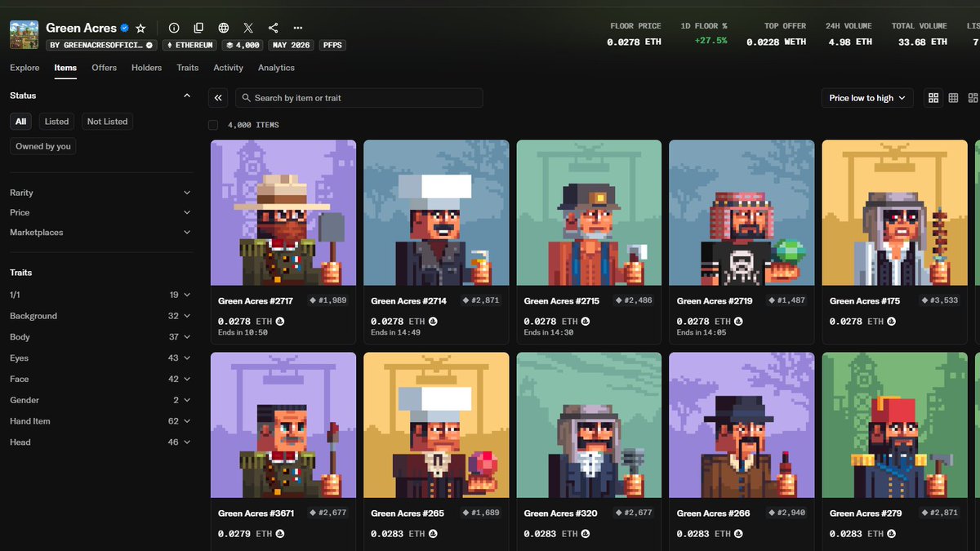Expand the Gender trait filter
The height and width of the screenshot is (551, 980).
coord(101,400)
